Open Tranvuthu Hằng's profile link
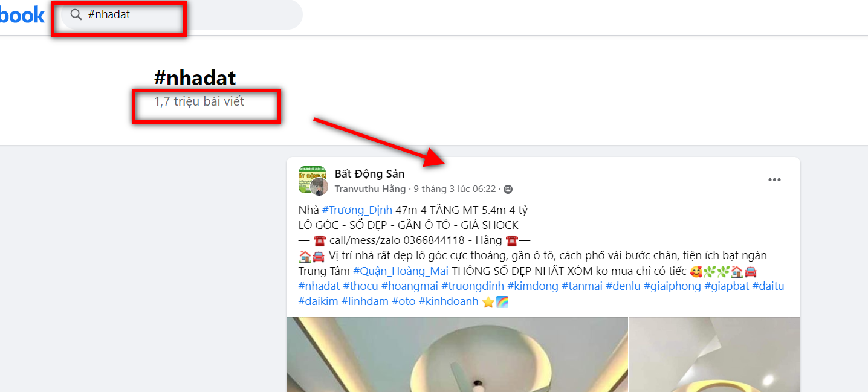868x392 pixels. click(x=370, y=189)
